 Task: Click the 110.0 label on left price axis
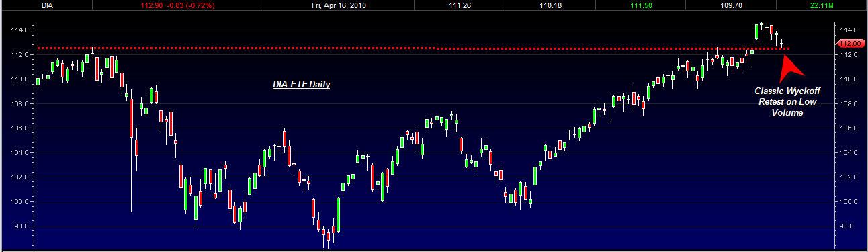[18, 79]
